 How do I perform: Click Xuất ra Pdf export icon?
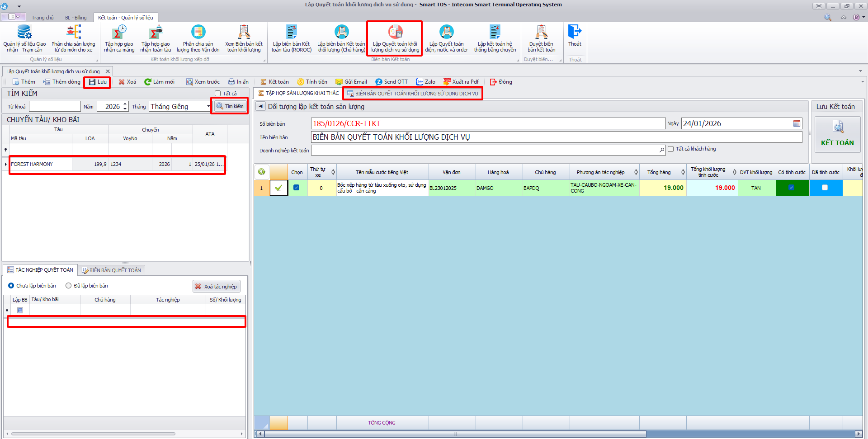(447, 82)
